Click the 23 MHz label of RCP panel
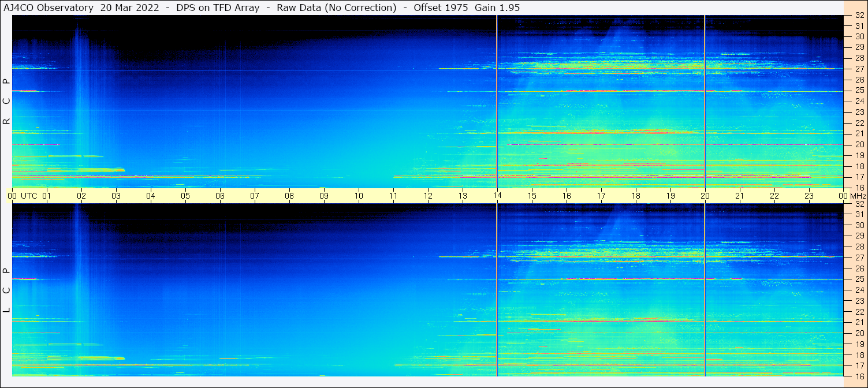Viewport: 868px width, 388px height. click(x=859, y=112)
